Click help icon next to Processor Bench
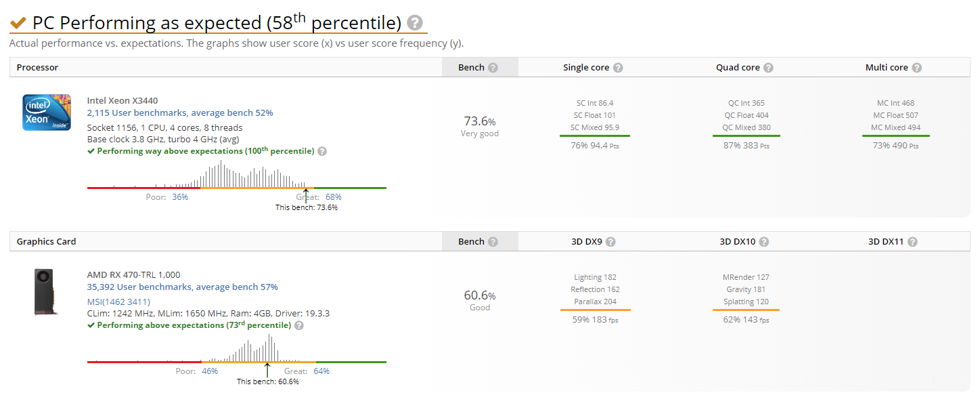This screenshot has width=980, height=393. click(493, 68)
